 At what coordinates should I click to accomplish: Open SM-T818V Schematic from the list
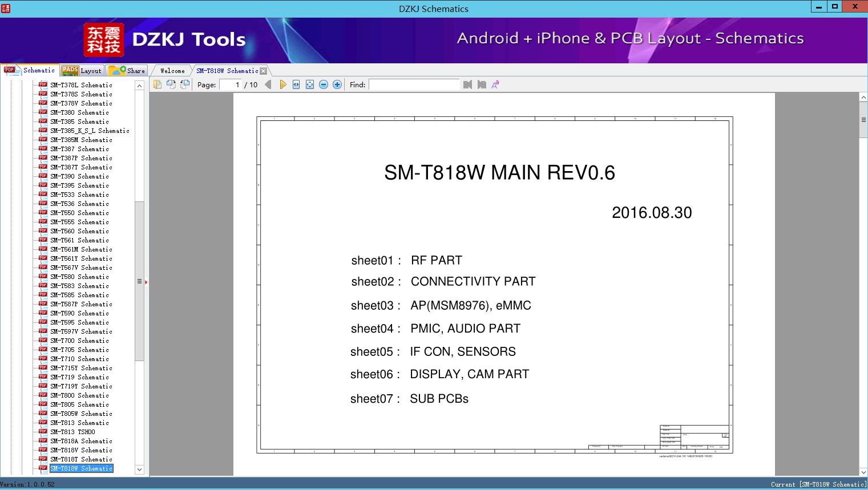pyautogui.click(x=81, y=450)
